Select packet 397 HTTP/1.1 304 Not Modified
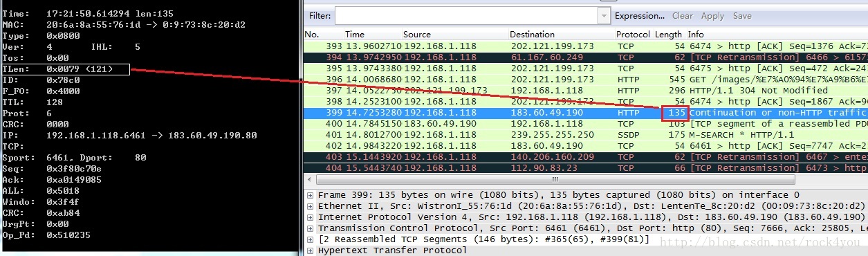The width and height of the screenshot is (868, 256). [x=586, y=90]
